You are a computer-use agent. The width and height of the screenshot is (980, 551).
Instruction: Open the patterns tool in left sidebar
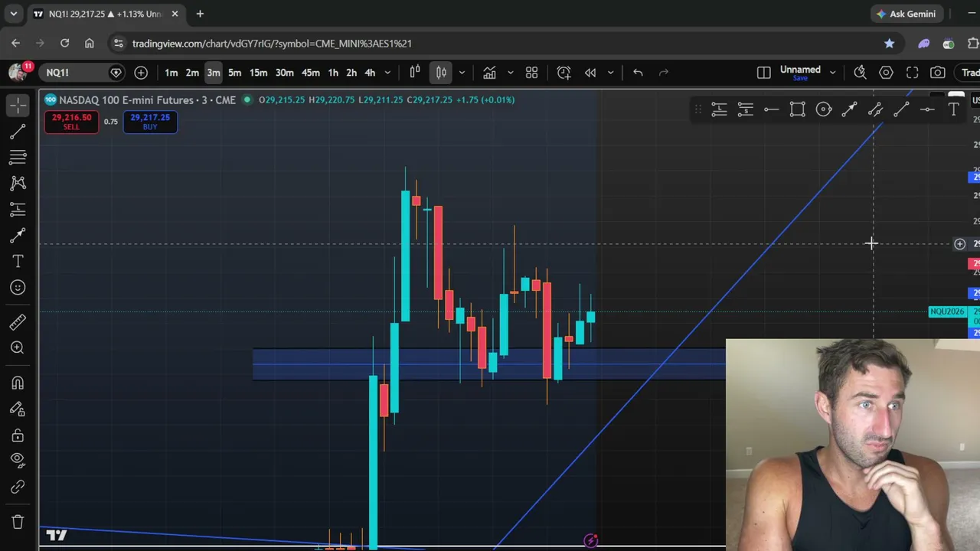[18, 183]
